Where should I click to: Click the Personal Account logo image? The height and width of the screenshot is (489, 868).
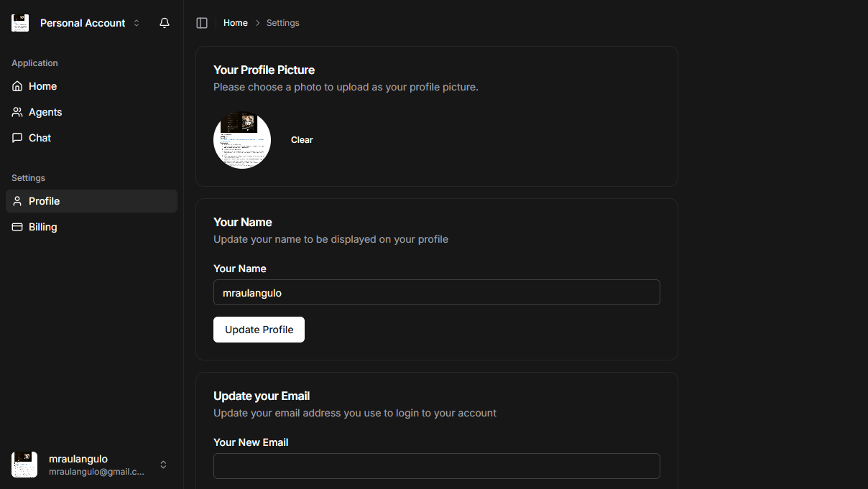tap(20, 23)
